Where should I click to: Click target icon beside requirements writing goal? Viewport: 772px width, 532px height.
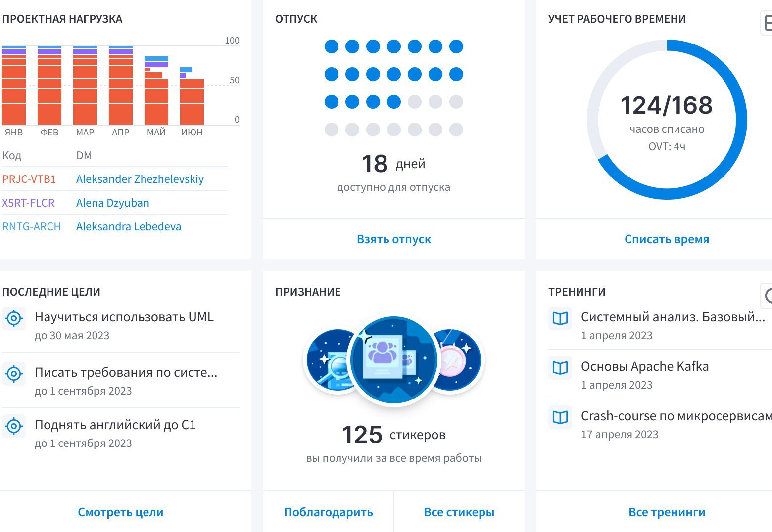pyautogui.click(x=14, y=374)
